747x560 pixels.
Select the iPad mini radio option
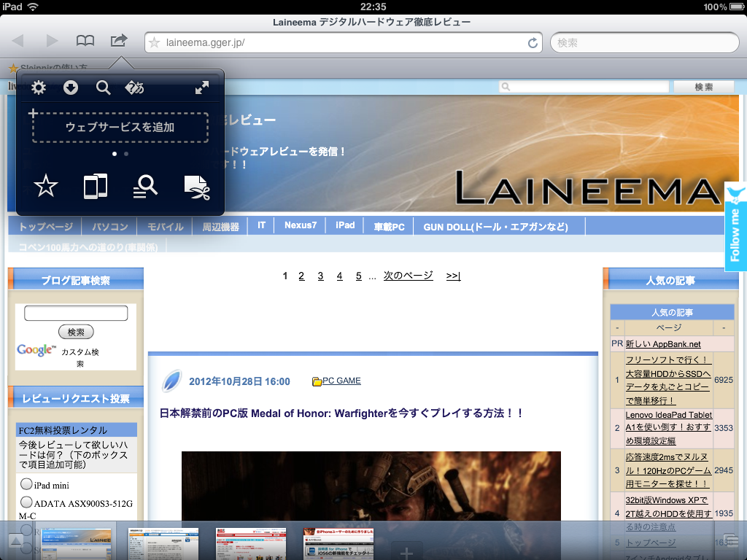pyautogui.click(x=26, y=484)
